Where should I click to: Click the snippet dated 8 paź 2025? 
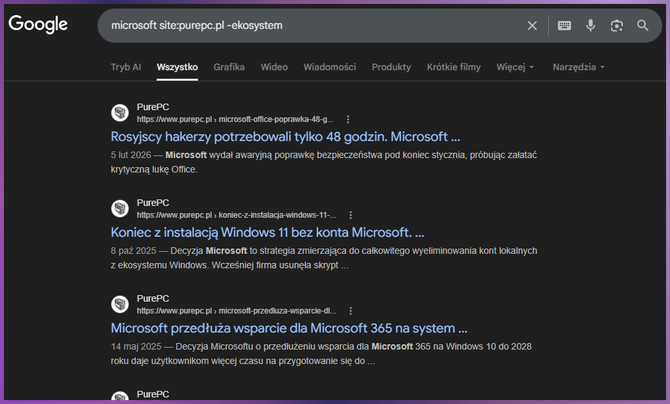[323, 258]
